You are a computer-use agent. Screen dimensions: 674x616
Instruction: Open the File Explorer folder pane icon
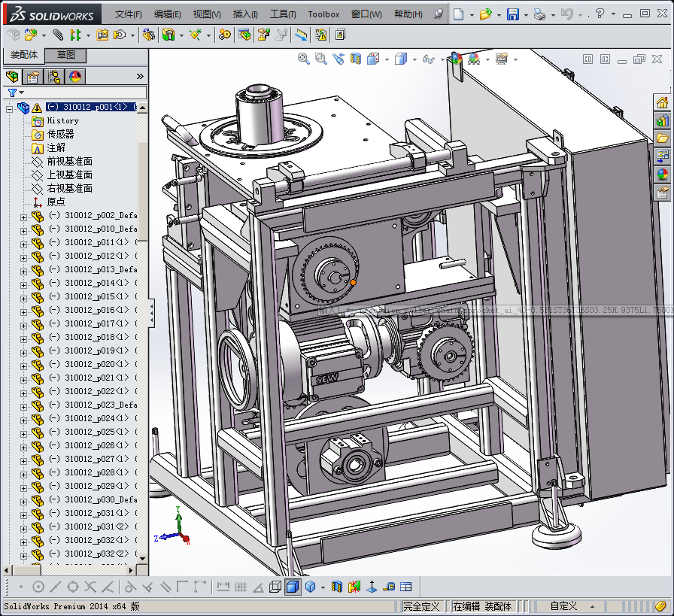tap(663, 138)
